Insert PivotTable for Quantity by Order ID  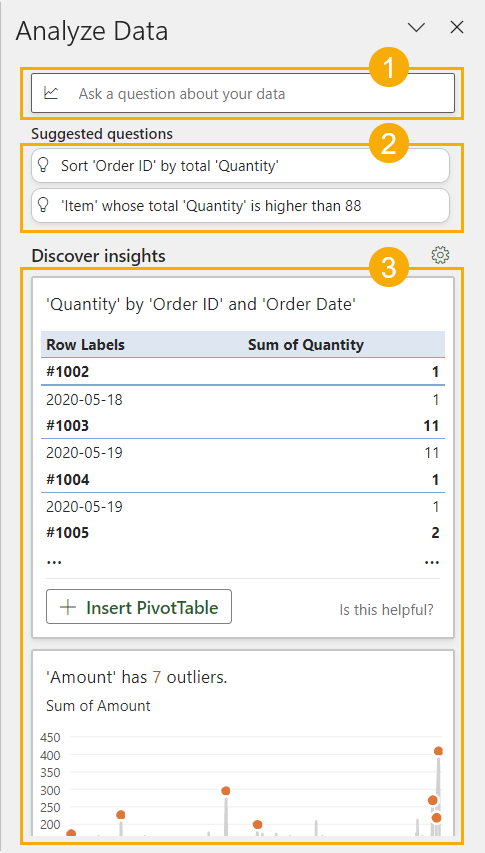point(139,607)
